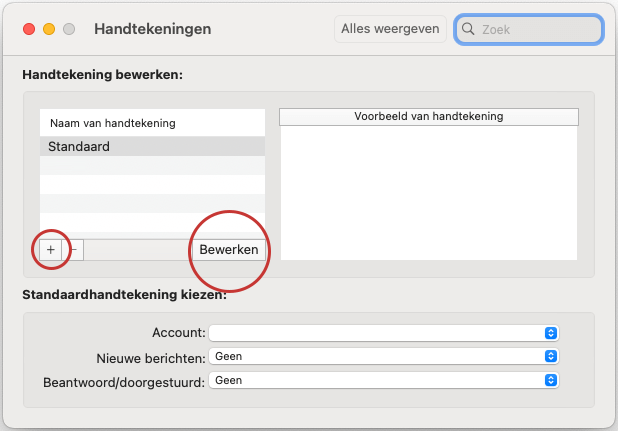Viewport: 618px width, 431px height.
Task: Click the Standaardhandtekening kiezen heading
Action: click(x=124, y=295)
